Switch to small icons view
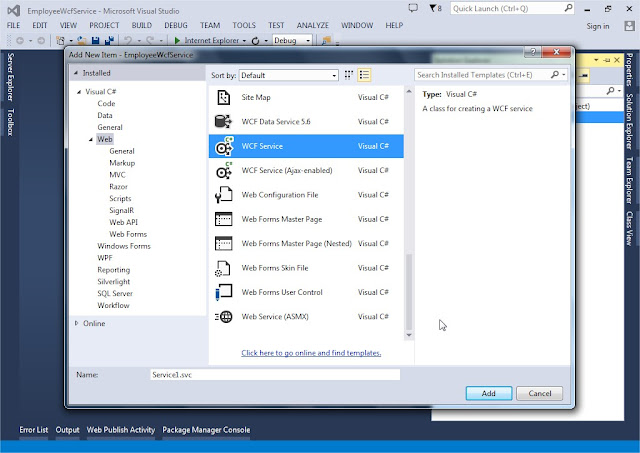The image size is (640, 453). pyautogui.click(x=349, y=75)
